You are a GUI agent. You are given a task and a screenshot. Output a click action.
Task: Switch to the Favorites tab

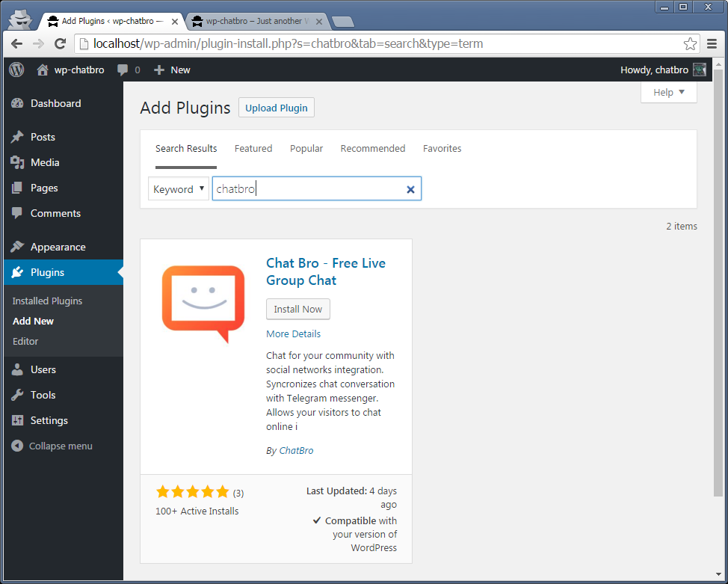pos(442,149)
